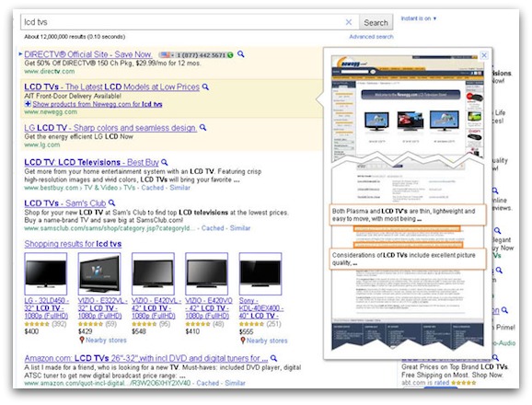The width and height of the screenshot is (532, 405).
Task: Click the VIZIO E420VL TV thumbnail
Action: tap(153, 273)
